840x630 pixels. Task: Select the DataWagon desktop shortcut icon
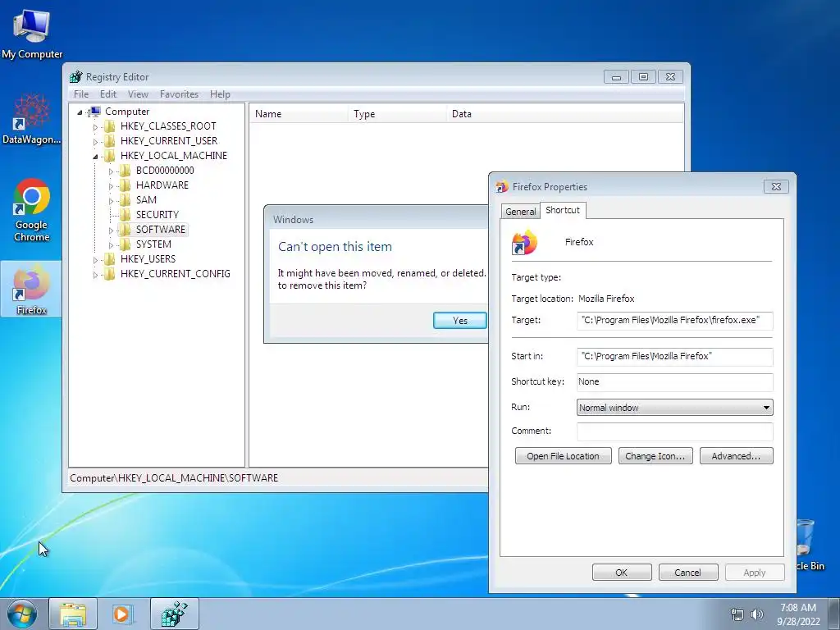click(x=32, y=119)
